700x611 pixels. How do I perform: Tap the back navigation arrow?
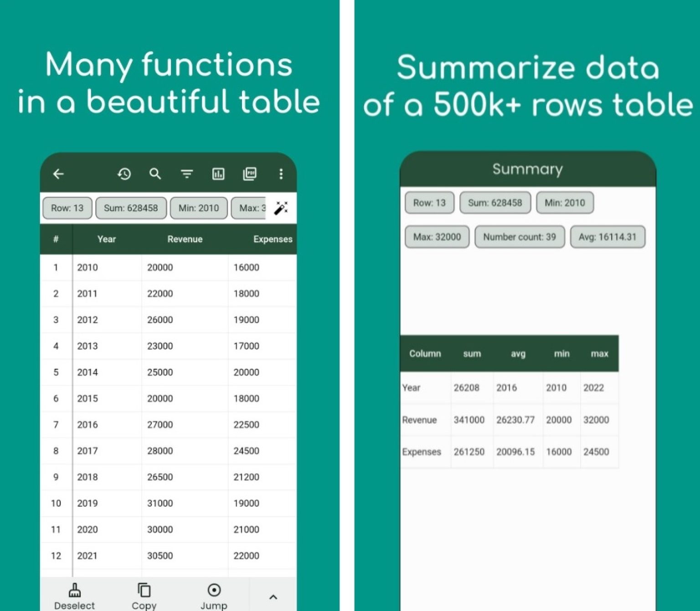pos(58,174)
